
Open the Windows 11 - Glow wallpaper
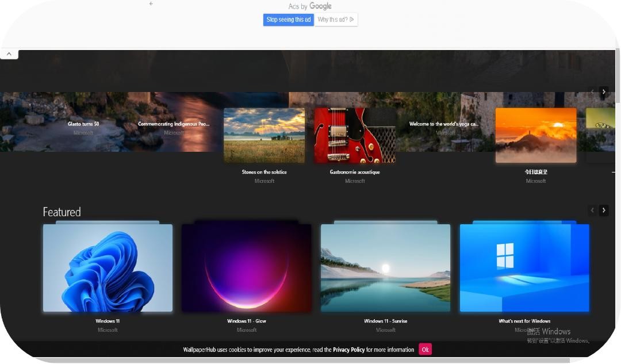pyautogui.click(x=246, y=268)
